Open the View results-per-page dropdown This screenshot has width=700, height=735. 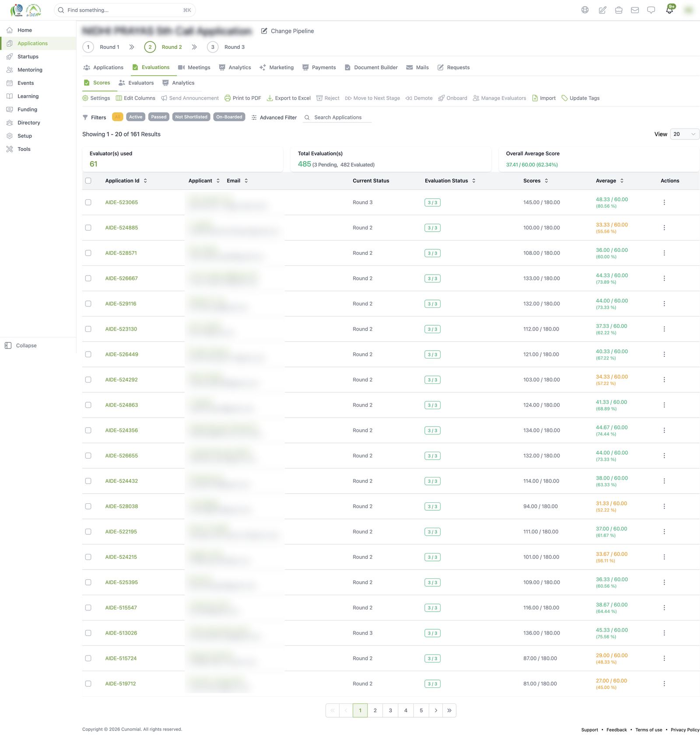point(684,134)
